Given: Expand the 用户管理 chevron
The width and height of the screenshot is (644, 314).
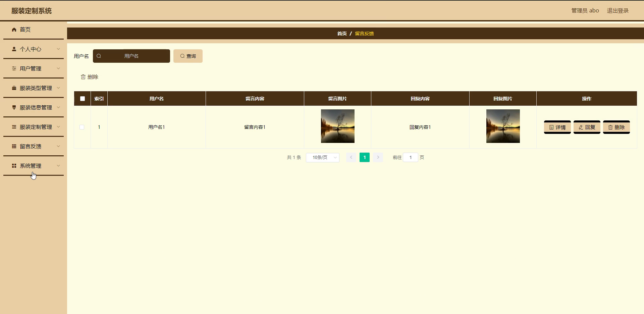Looking at the screenshot, I should (x=58, y=68).
